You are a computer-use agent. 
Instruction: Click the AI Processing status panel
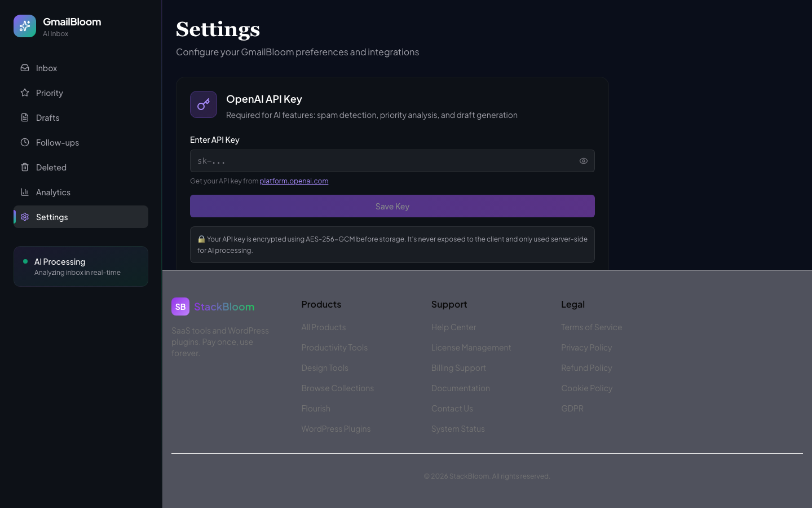81,266
